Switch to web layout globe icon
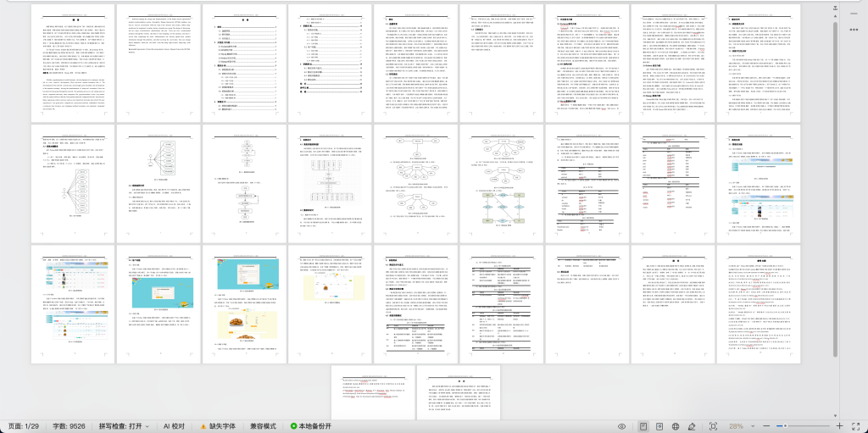Image resolution: width=868 pixels, height=433 pixels. click(676, 426)
